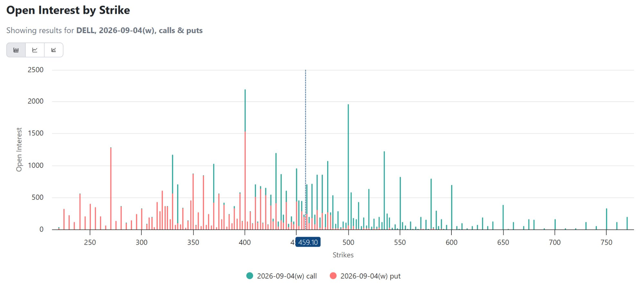Click the teal bar at strike 550
Image resolution: width=644 pixels, height=284 pixels.
400,203
